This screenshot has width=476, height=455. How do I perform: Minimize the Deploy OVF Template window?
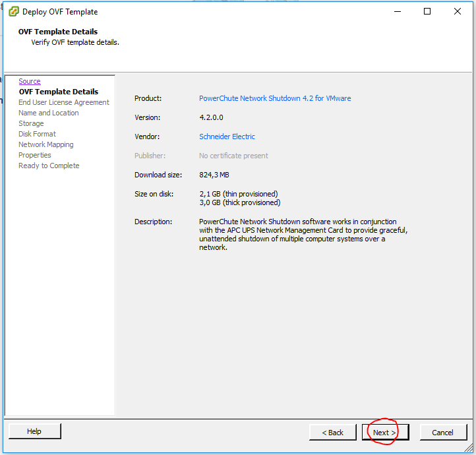pyautogui.click(x=398, y=11)
